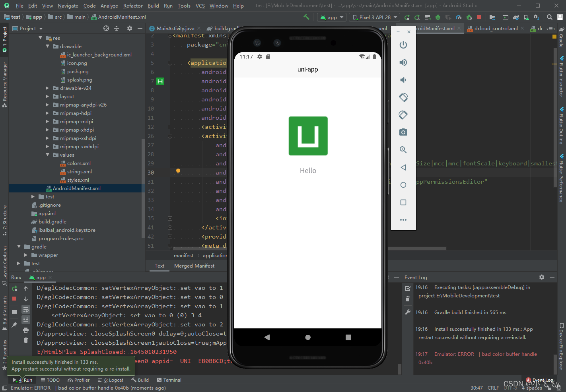Mark all Event Log notifications as read
The width and height of the screenshot is (566, 392).
pyautogui.click(x=408, y=289)
